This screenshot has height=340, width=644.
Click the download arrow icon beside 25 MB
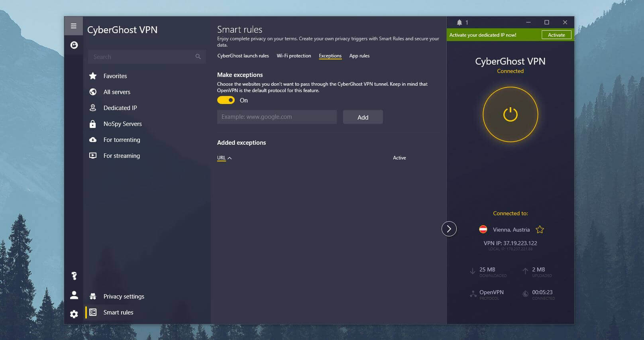472,271
